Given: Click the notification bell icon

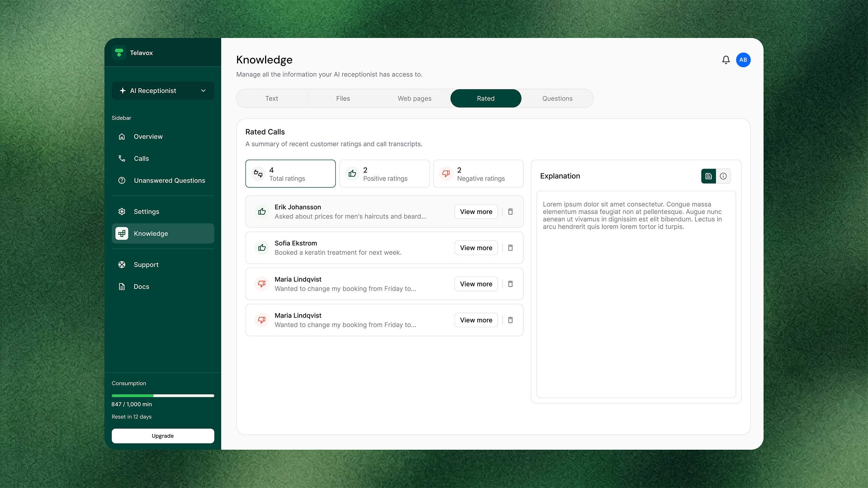Looking at the screenshot, I should [x=726, y=60].
